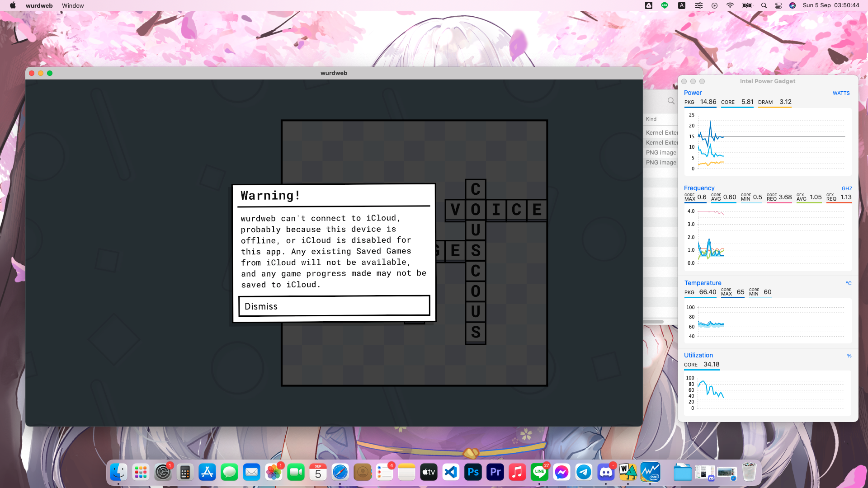Open Control Center from menu bar

click(x=778, y=5)
